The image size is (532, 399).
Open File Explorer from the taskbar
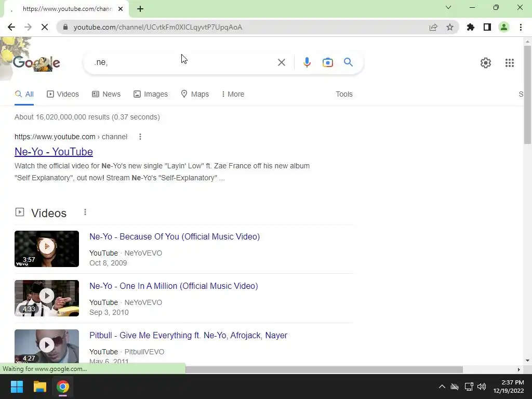[x=39, y=387]
